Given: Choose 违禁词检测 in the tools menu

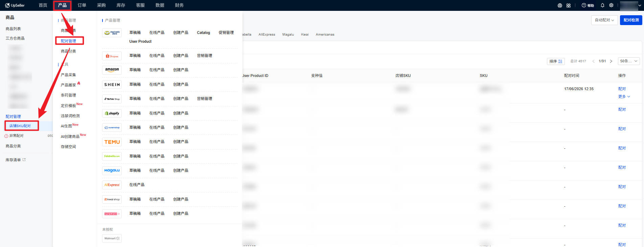Looking at the screenshot, I should [x=70, y=116].
